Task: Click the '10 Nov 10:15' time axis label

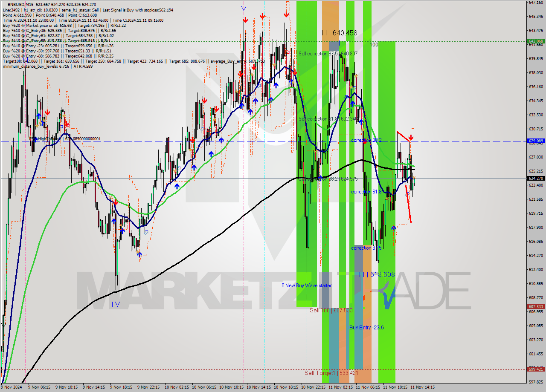Action: point(231,387)
